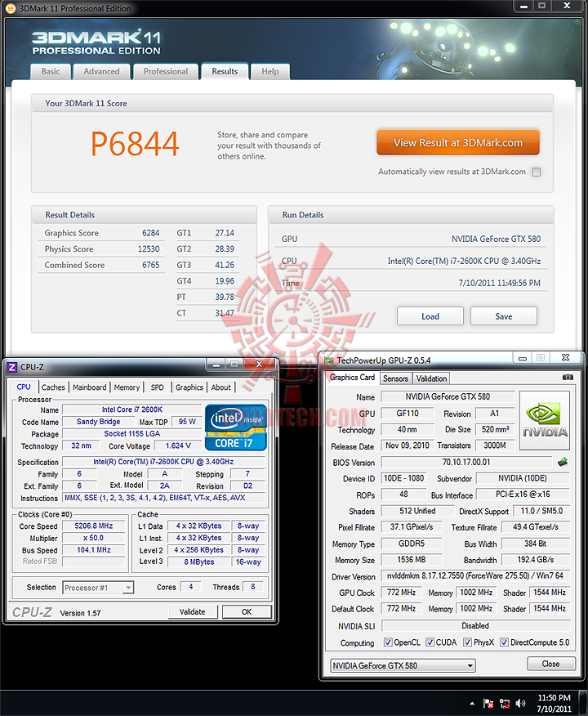Open the network tray icon
The image size is (588, 716).
(505, 703)
